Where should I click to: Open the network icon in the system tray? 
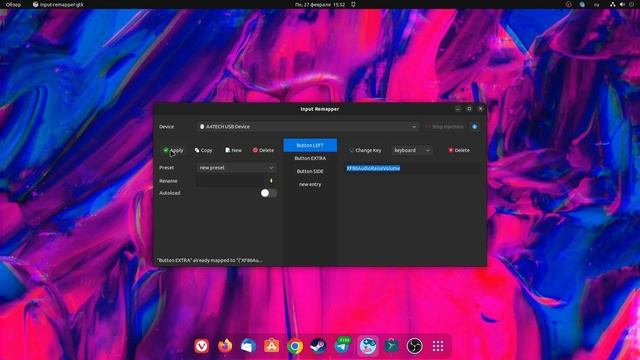click(x=613, y=4)
